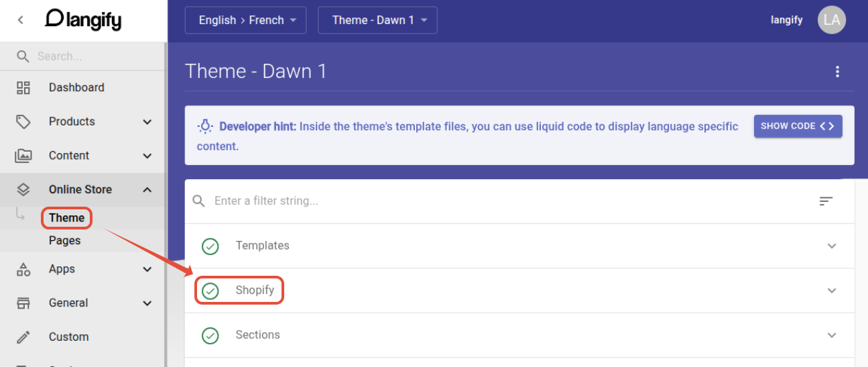
Task: Click the lightbulb Developer hint icon
Action: coord(205,126)
